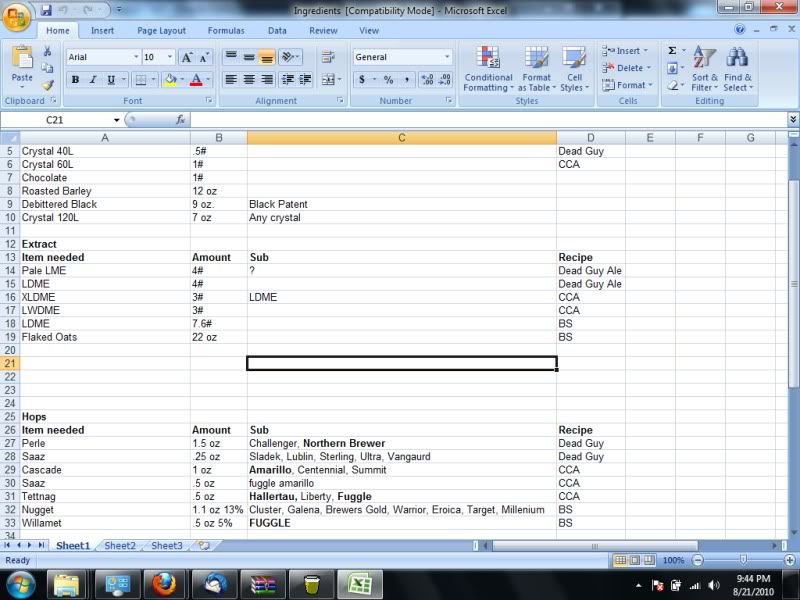Image resolution: width=800 pixels, height=600 pixels.
Task: Open Find & Select binoculars
Action: (x=737, y=69)
